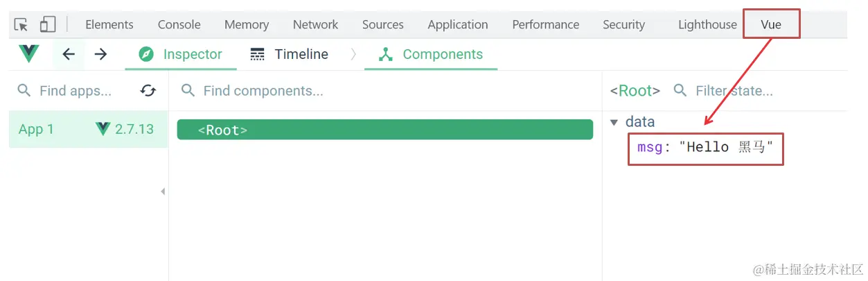This screenshot has width=868, height=281.
Task: Open the Vue devtools tab
Action: click(x=771, y=24)
